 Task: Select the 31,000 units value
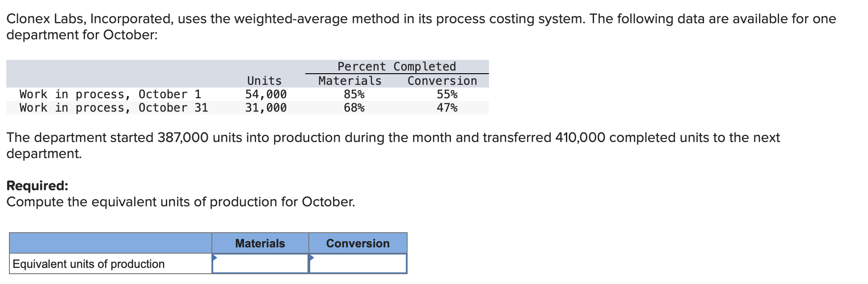click(x=267, y=108)
